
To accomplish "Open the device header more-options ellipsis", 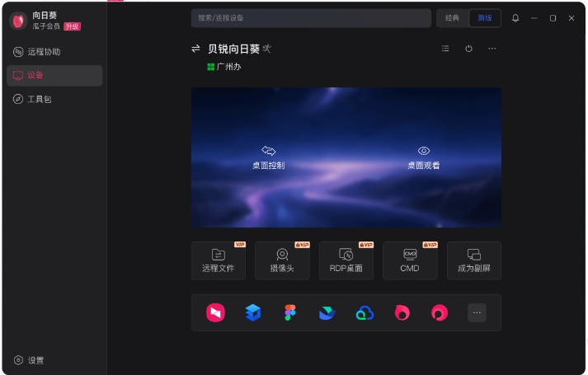I will coord(492,49).
